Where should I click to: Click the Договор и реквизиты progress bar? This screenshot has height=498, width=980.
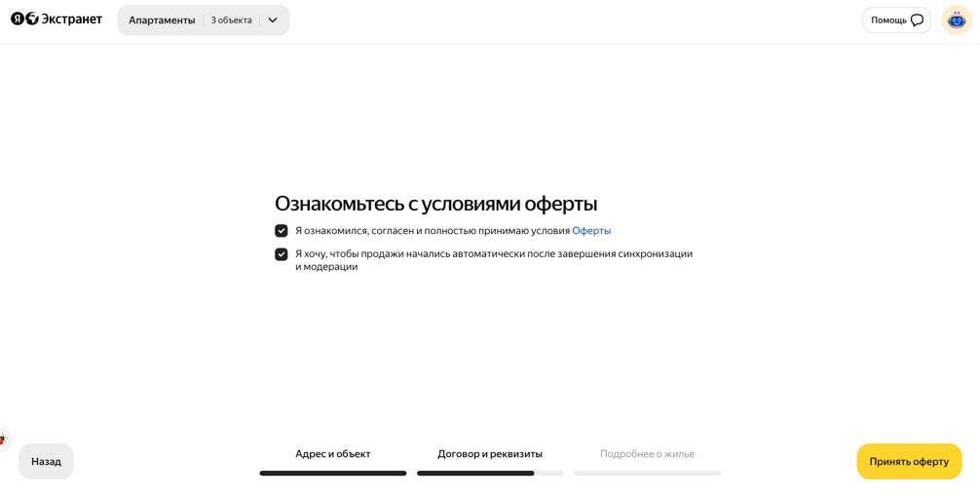pos(490,474)
